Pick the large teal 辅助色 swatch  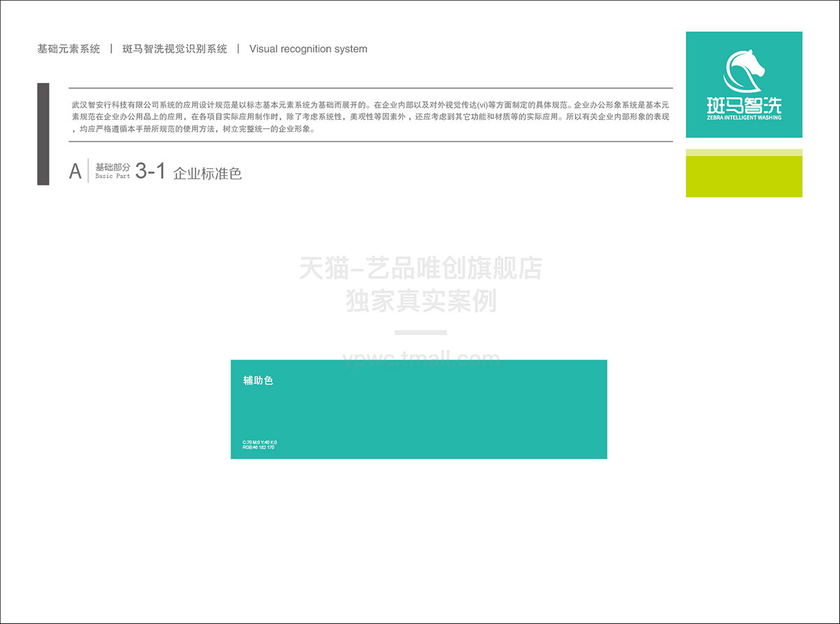point(419,413)
